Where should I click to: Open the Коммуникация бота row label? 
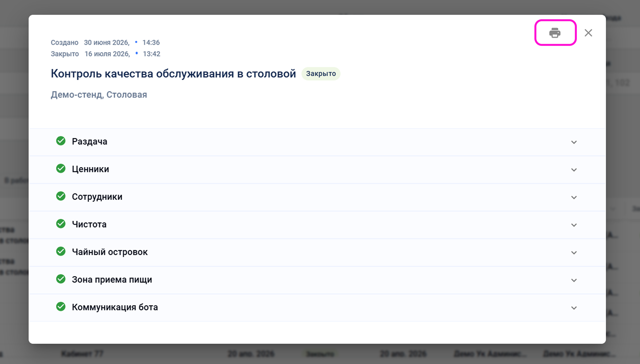tap(115, 307)
